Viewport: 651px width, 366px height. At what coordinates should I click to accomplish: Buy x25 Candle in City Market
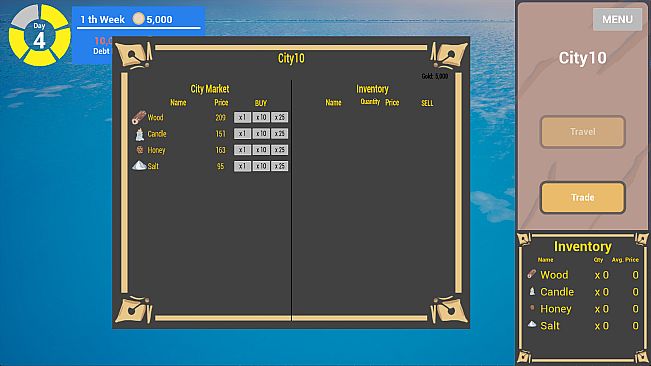[x=280, y=134]
